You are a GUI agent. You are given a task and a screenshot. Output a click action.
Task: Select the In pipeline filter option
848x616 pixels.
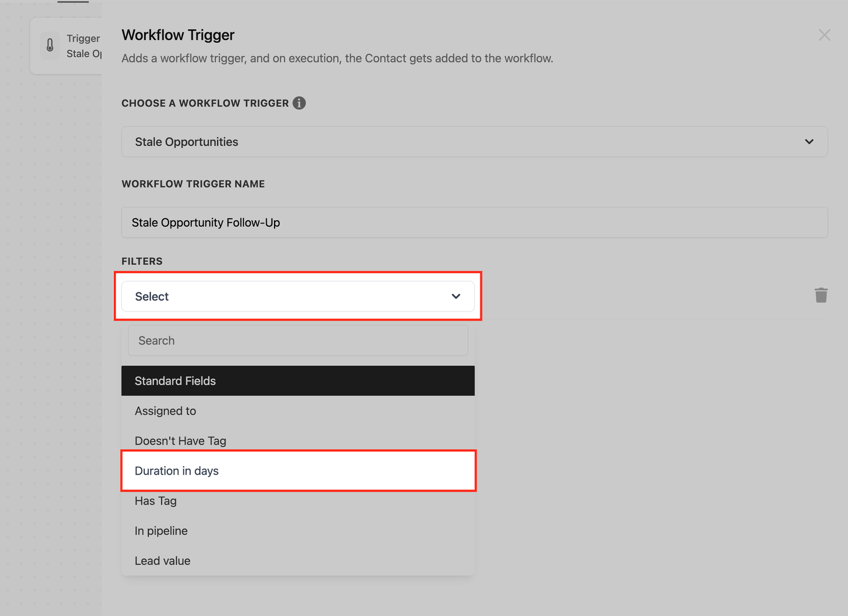pyautogui.click(x=161, y=531)
